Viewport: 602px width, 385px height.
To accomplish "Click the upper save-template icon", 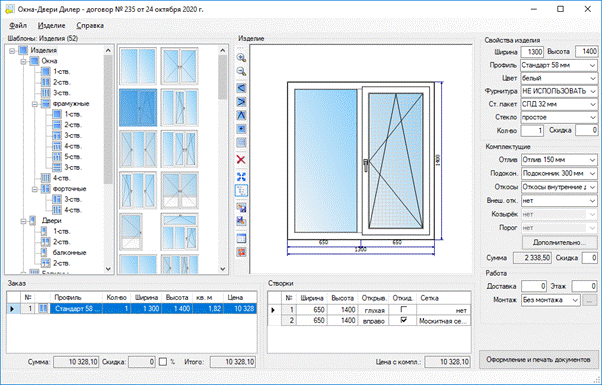I will point(241,208).
